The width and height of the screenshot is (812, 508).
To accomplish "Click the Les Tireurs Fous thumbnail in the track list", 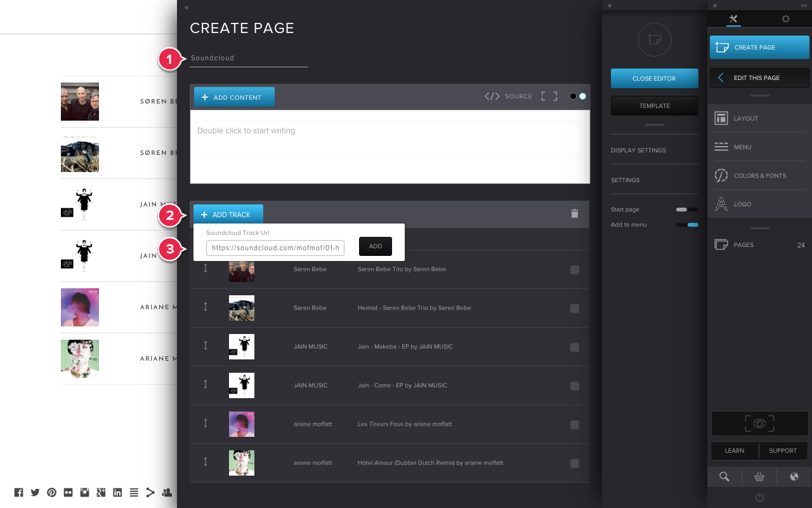I will pos(242,424).
